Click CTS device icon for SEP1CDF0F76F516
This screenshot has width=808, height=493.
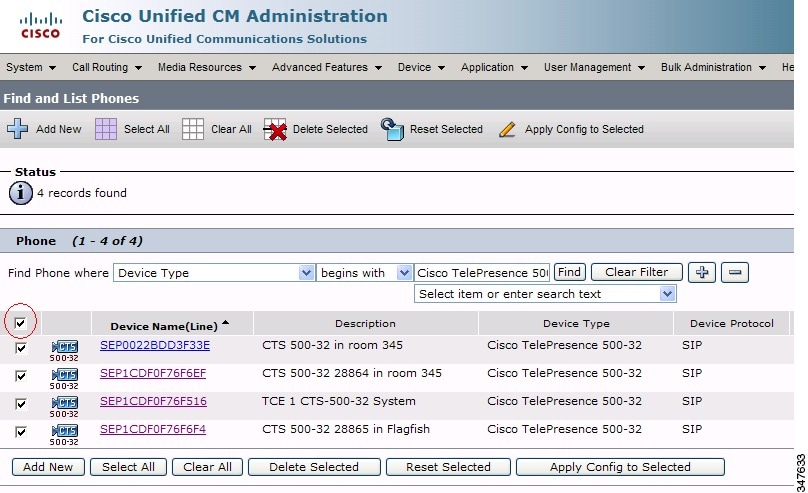(64, 406)
